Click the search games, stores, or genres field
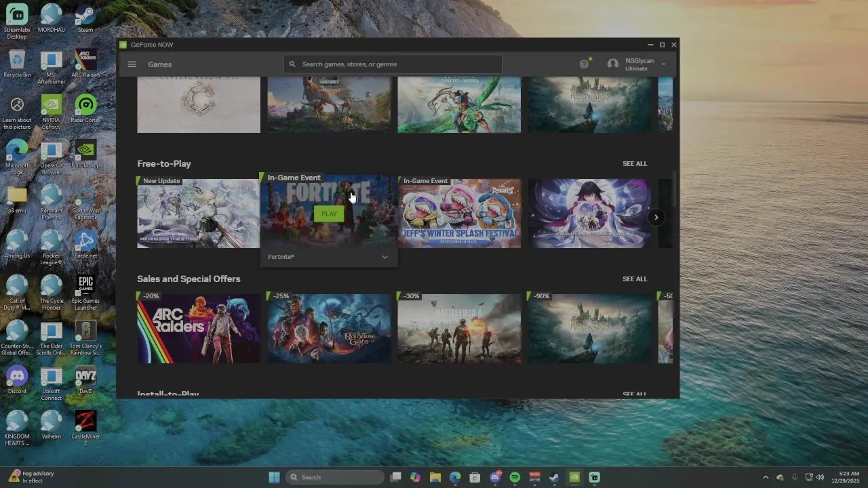 393,64
